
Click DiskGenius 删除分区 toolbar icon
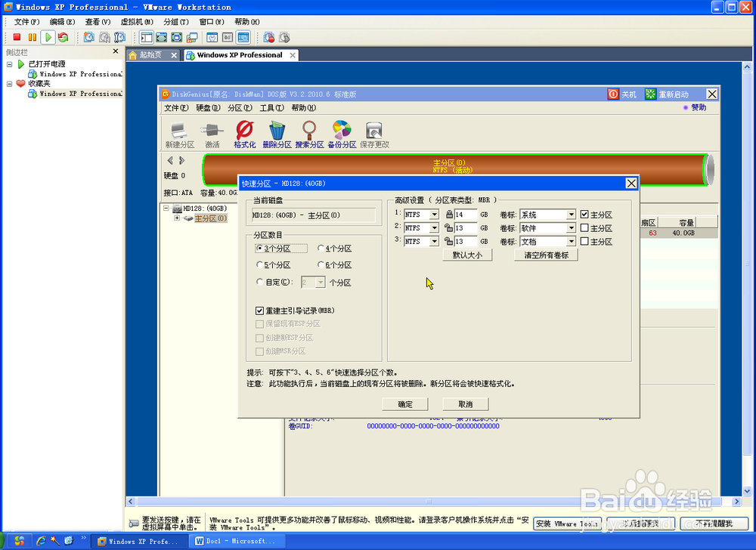(277, 134)
